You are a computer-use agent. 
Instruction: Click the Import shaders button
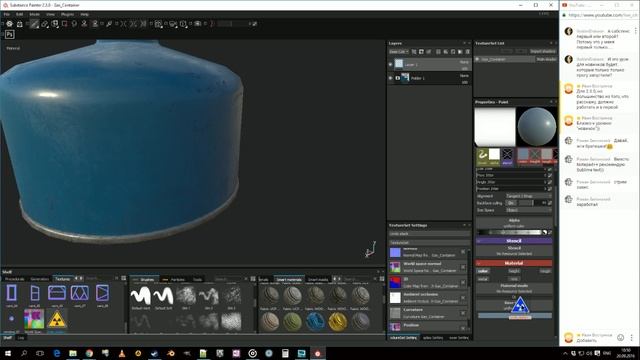click(543, 51)
